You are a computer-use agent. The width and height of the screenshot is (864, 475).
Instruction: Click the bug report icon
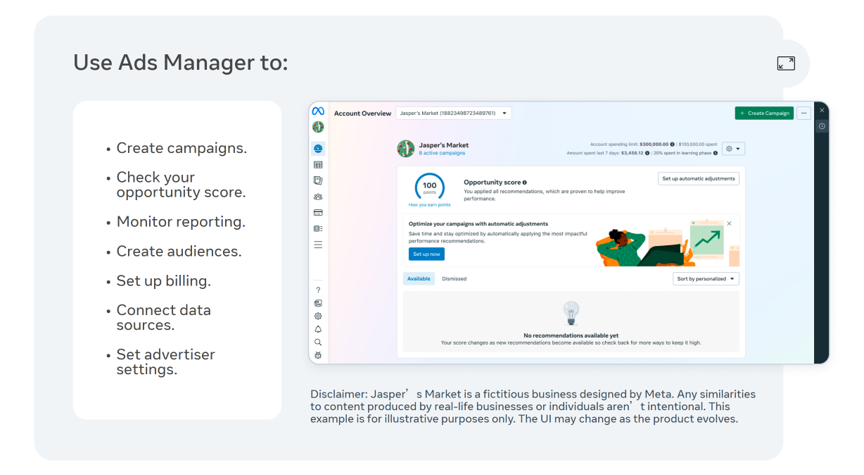318,355
